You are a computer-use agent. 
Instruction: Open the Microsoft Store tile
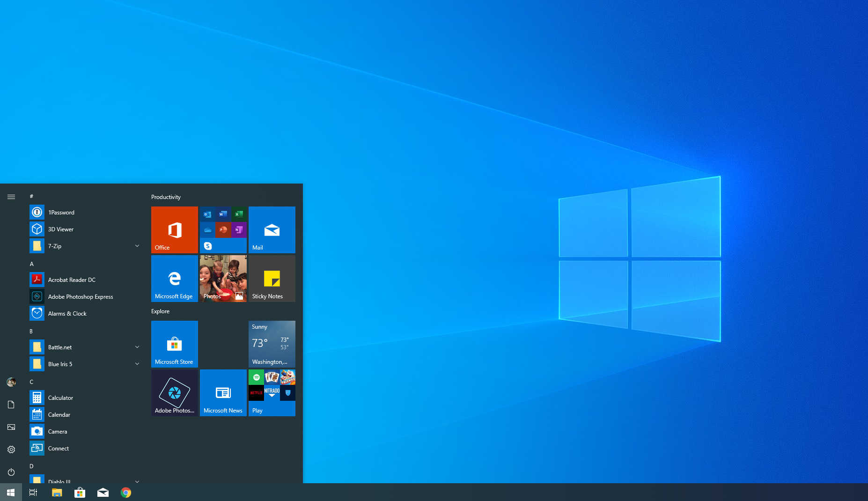click(x=174, y=344)
